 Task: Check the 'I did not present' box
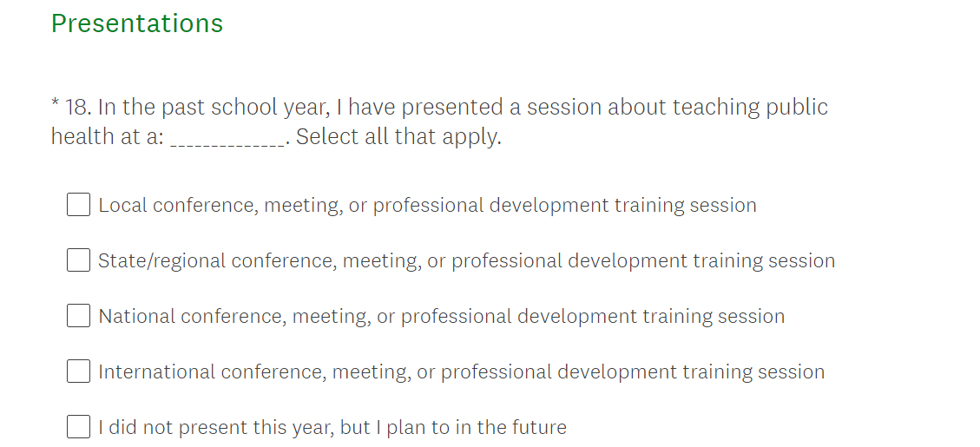[79, 427]
